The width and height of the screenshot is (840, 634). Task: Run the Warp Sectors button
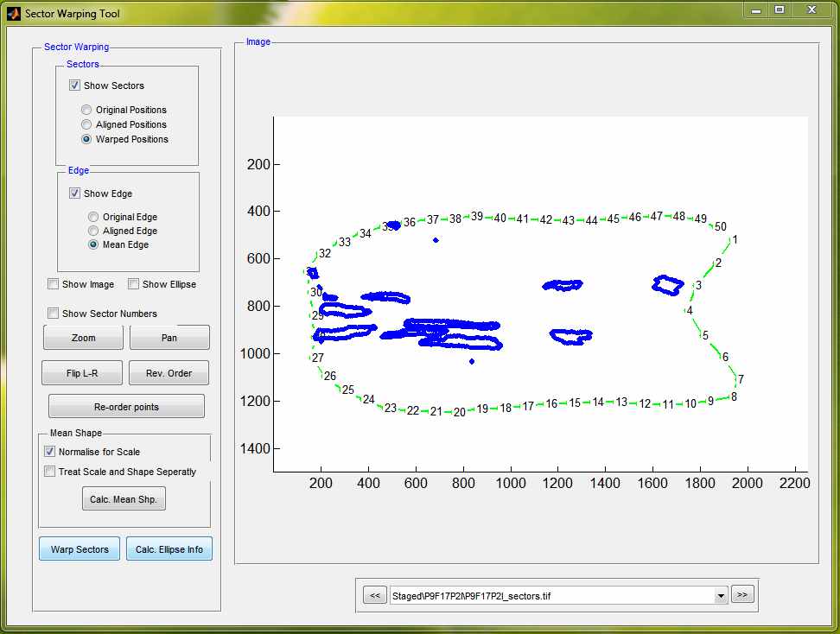click(80, 549)
